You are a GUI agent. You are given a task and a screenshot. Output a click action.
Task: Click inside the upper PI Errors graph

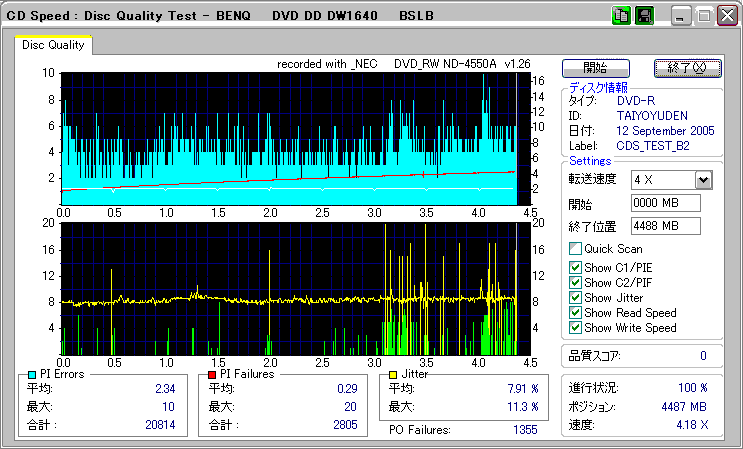pos(288,138)
